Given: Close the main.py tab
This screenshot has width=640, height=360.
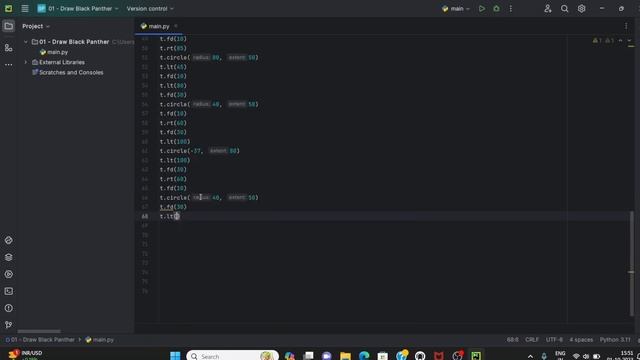Looking at the screenshot, I should (x=176, y=26).
